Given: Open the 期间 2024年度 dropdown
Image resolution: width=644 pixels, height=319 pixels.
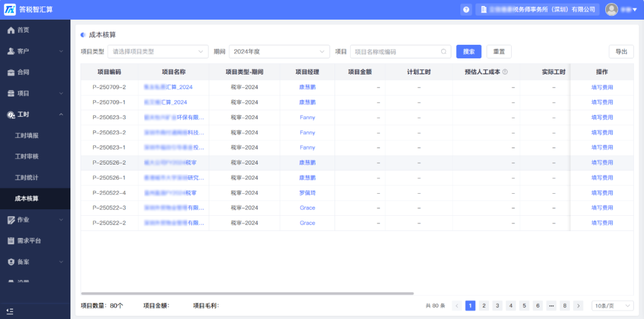Looking at the screenshot, I should [279, 52].
